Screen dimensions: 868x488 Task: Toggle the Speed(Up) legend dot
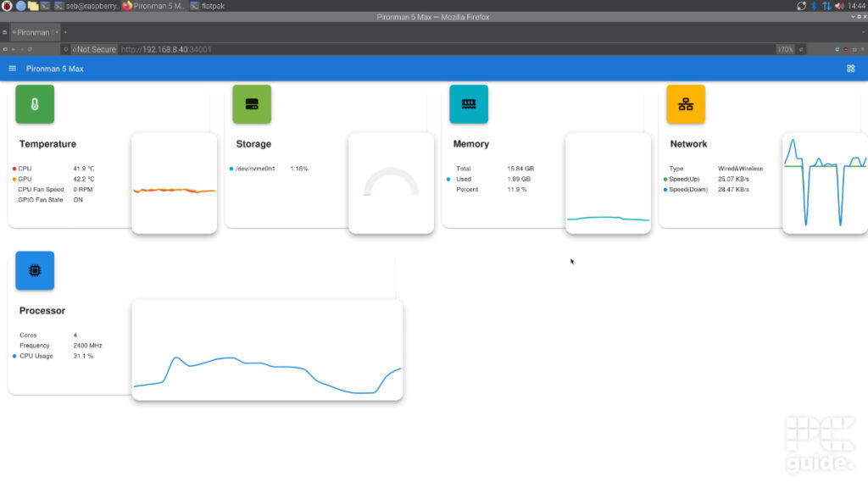[665, 180]
